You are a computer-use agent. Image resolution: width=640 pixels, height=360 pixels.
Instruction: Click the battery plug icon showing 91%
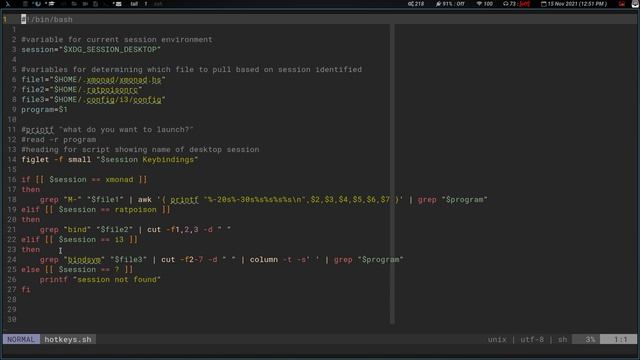(438, 4)
